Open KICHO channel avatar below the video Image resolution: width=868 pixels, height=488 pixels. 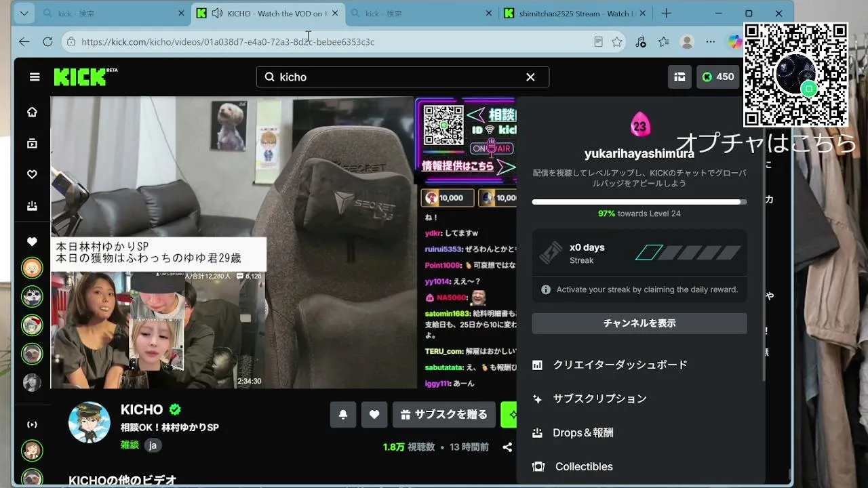tap(90, 422)
